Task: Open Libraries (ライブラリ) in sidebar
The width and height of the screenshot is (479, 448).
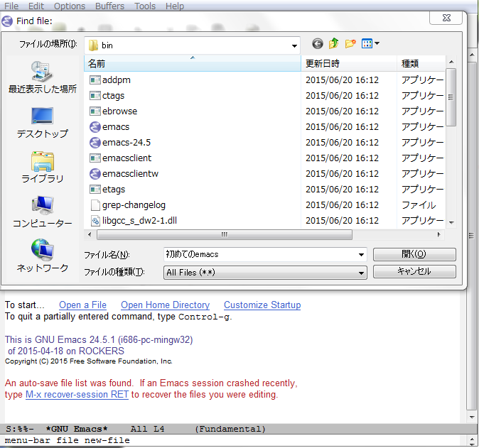Action: (x=42, y=167)
